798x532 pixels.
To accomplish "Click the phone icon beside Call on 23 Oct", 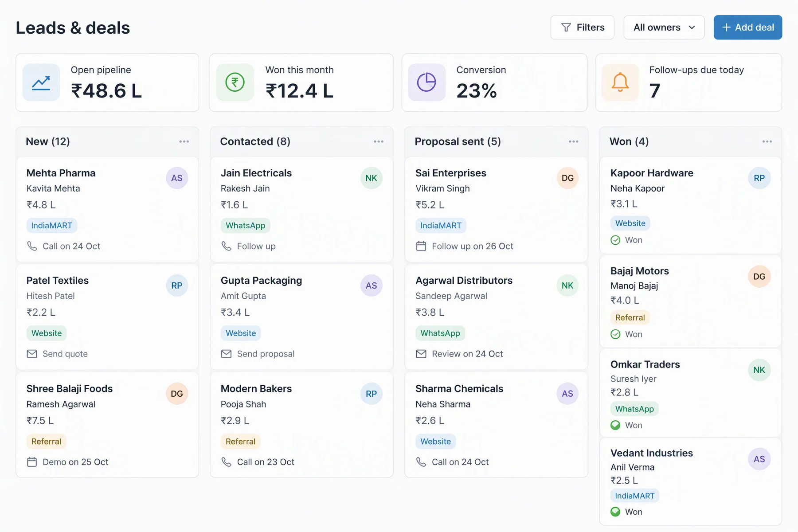I will [x=227, y=462].
